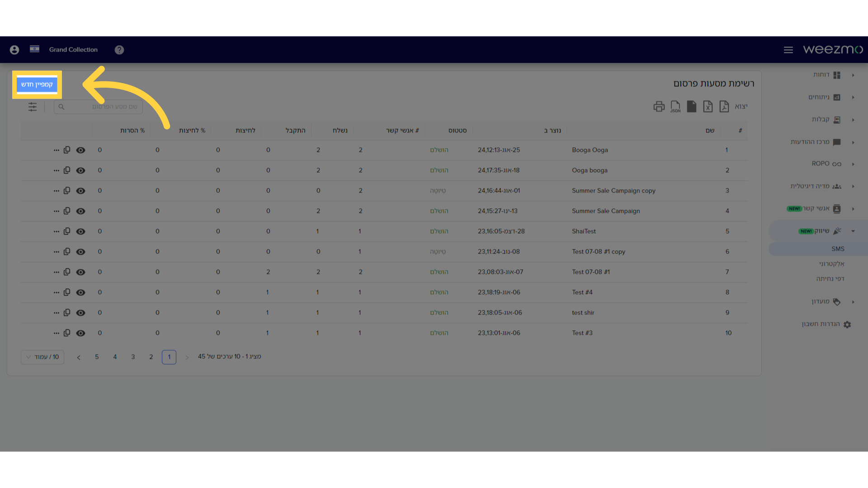
Task: Click the new campaign button קמפיין חדש
Action: click(37, 84)
